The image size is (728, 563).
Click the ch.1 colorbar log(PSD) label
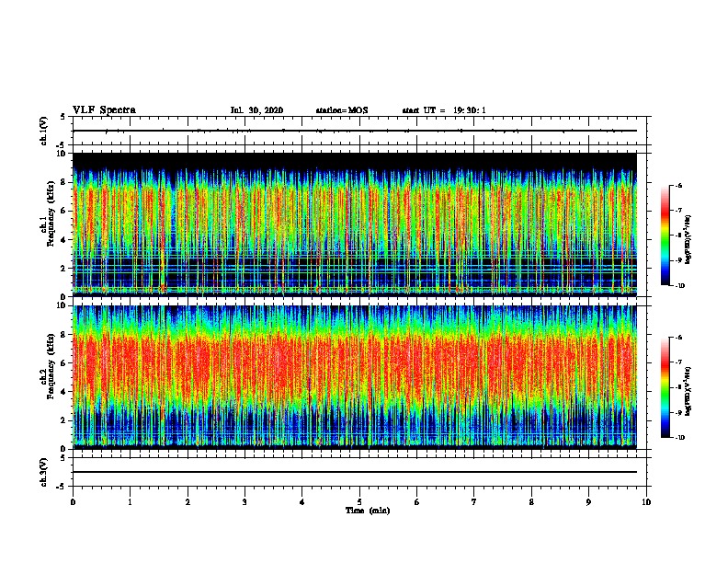click(688, 239)
